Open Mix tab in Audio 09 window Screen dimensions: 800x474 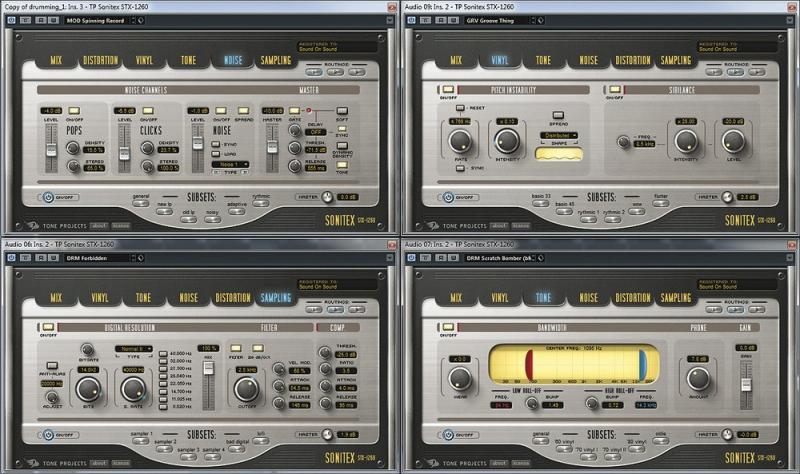click(x=456, y=60)
